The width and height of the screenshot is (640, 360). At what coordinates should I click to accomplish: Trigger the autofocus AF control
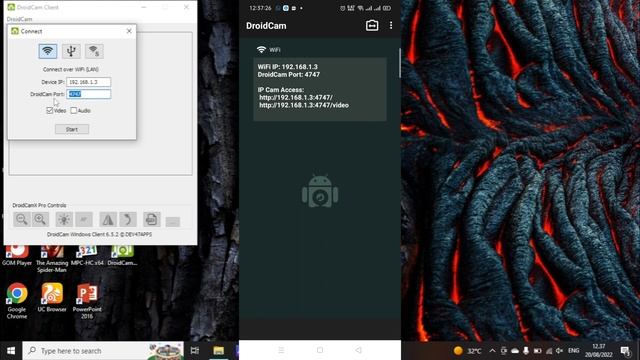click(x=84, y=219)
